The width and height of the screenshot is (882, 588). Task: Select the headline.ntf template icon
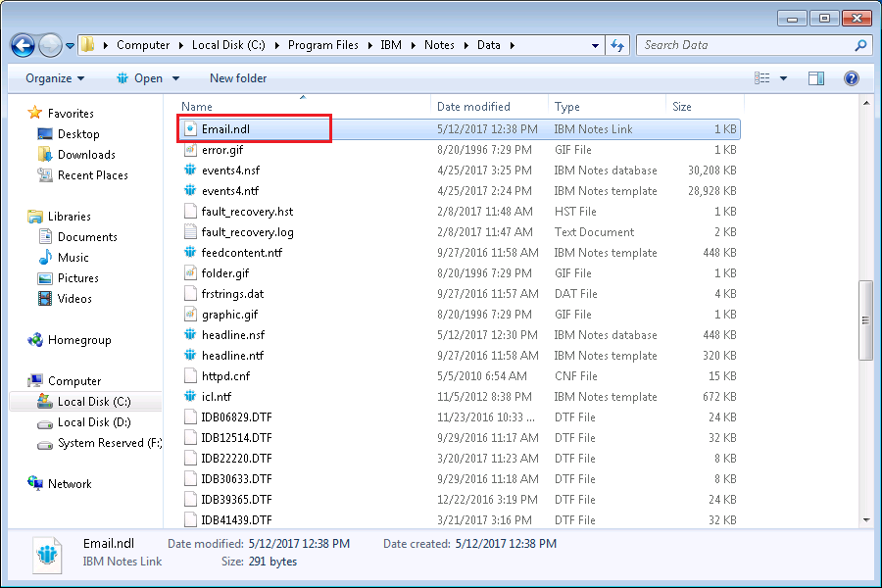pyautogui.click(x=190, y=356)
